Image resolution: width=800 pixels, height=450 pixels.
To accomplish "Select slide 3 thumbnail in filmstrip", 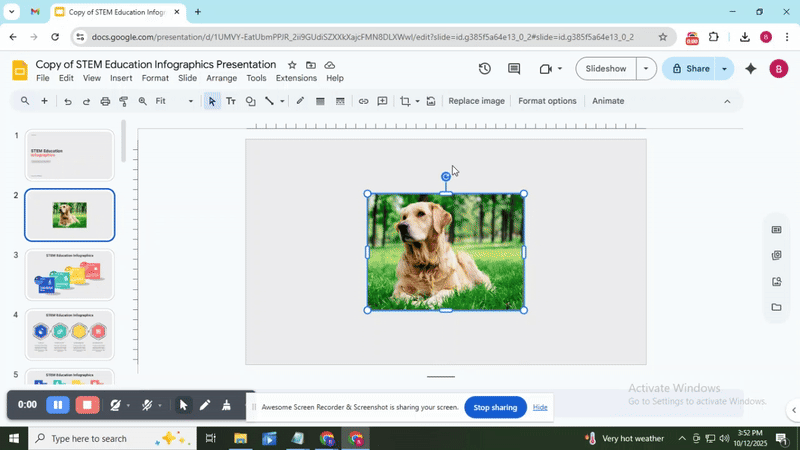I will click(x=70, y=274).
